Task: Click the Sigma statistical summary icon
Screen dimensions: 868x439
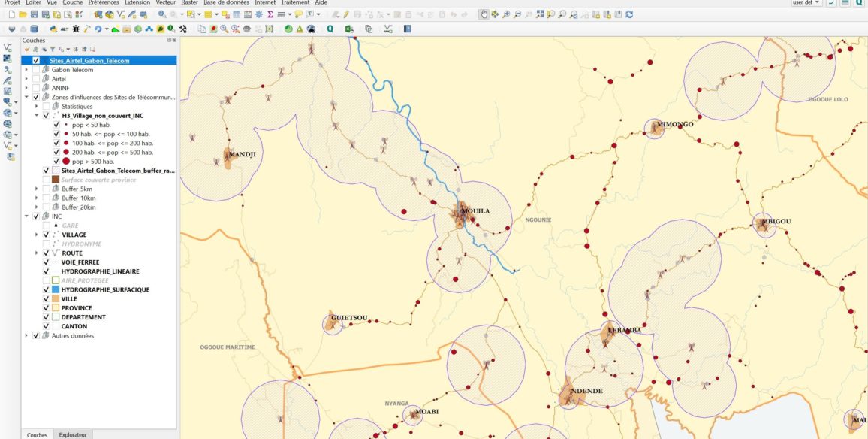Action: coord(270,14)
